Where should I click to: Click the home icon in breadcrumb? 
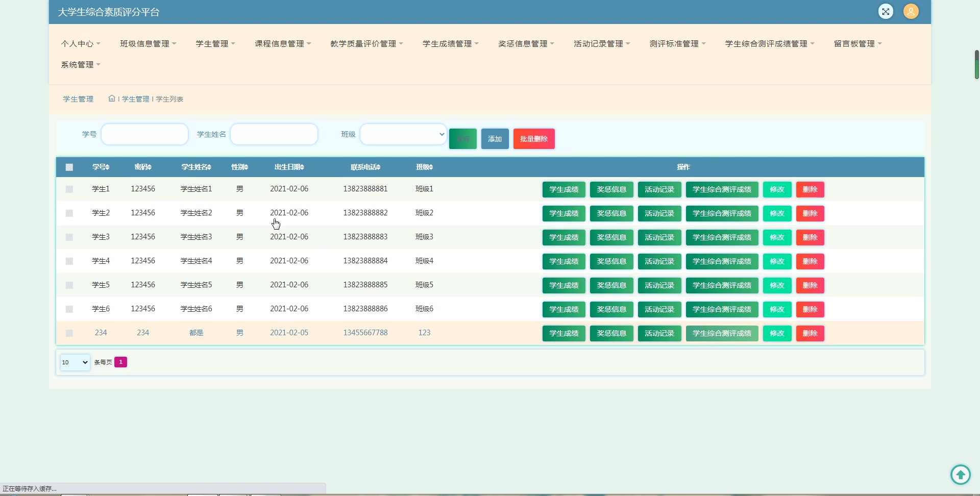pos(112,98)
